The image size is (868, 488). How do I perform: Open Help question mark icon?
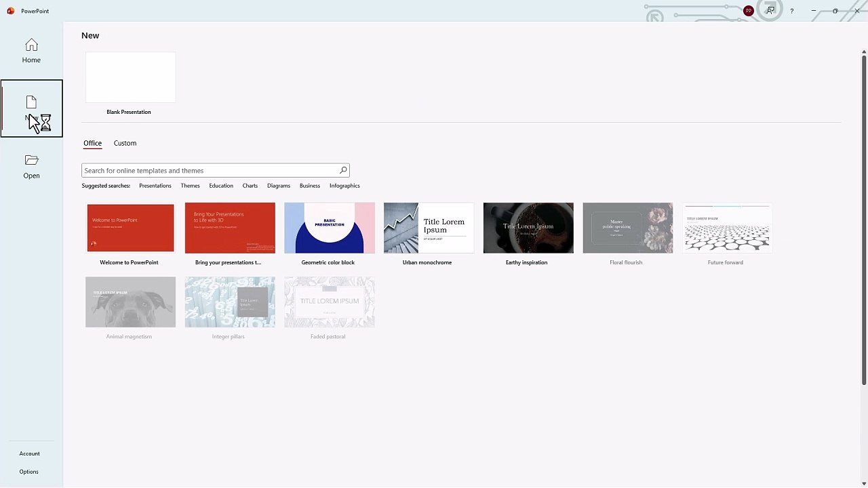click(x=791, y=11)
